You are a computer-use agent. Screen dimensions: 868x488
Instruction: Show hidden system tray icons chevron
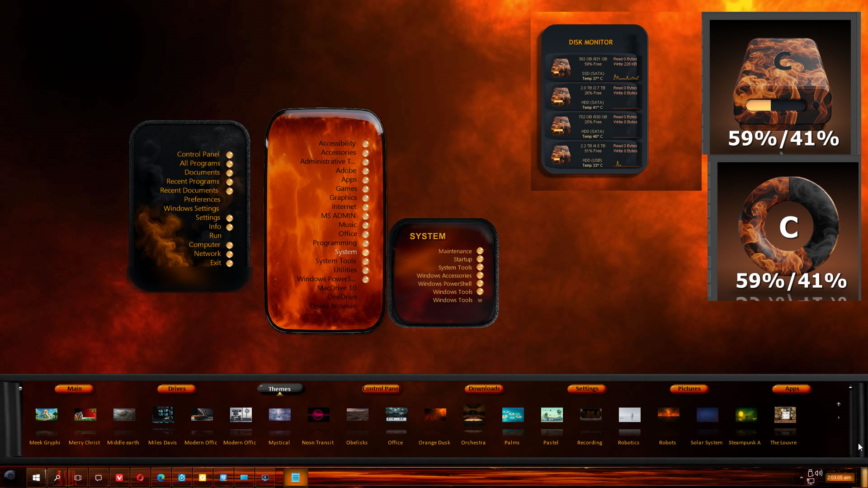(x=801, y=478)
